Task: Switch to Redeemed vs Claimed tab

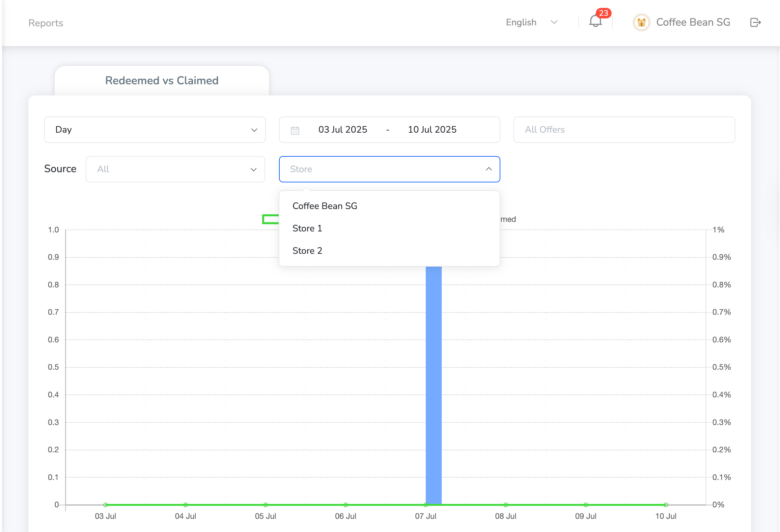Action: point(162,81)
